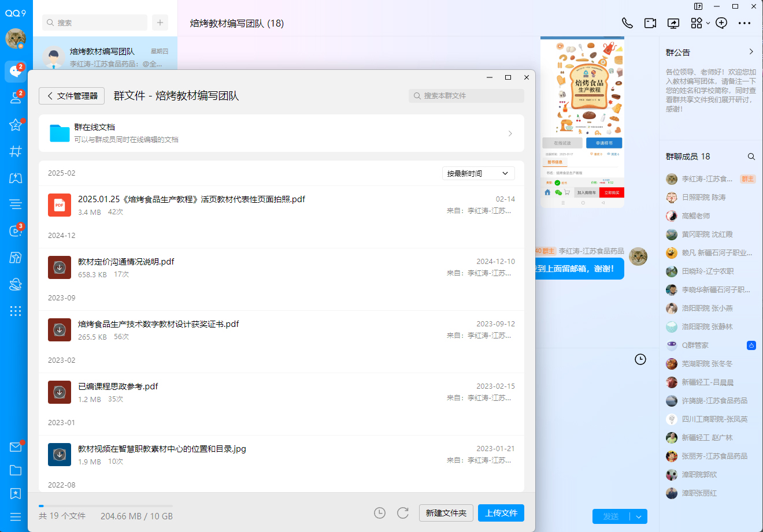763x532 pixels.
Task: Select file 教材定价沟通情况说明.pdf
Action: click(282, 267)
